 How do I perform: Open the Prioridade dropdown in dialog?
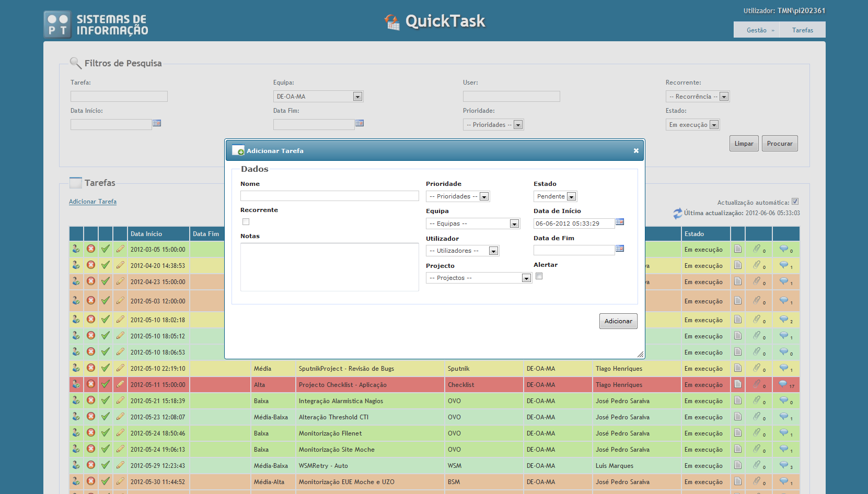point(458,196)
